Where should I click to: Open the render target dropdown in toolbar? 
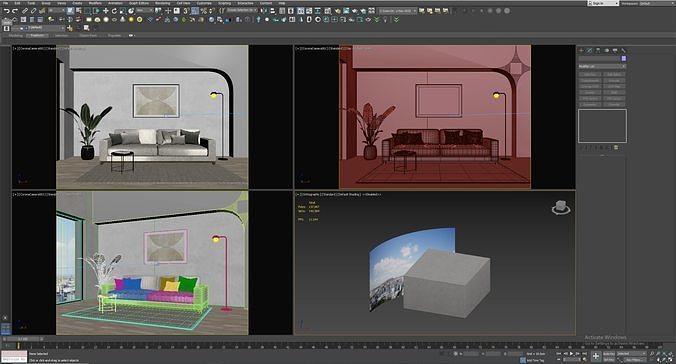coord(397,11)
